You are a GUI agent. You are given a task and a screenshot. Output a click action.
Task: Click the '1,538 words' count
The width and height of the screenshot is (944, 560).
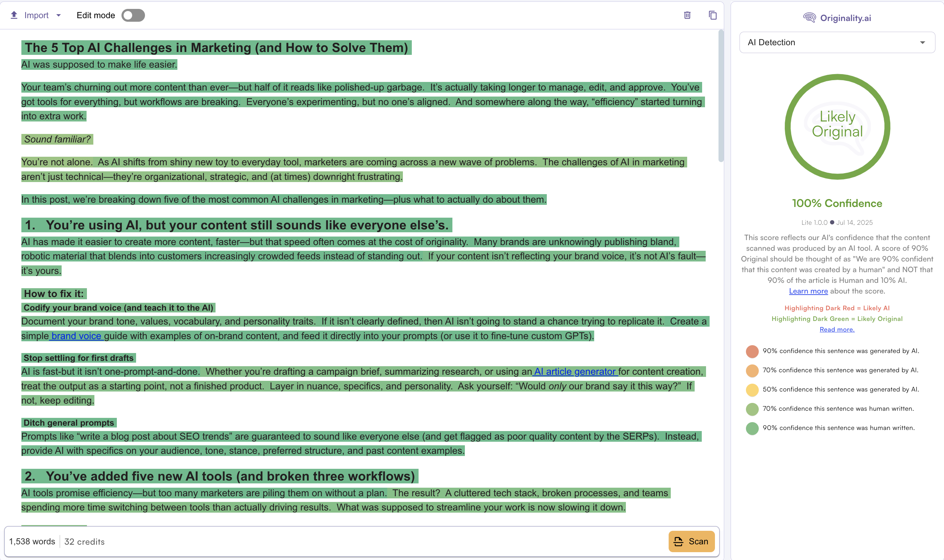point(32,541)
